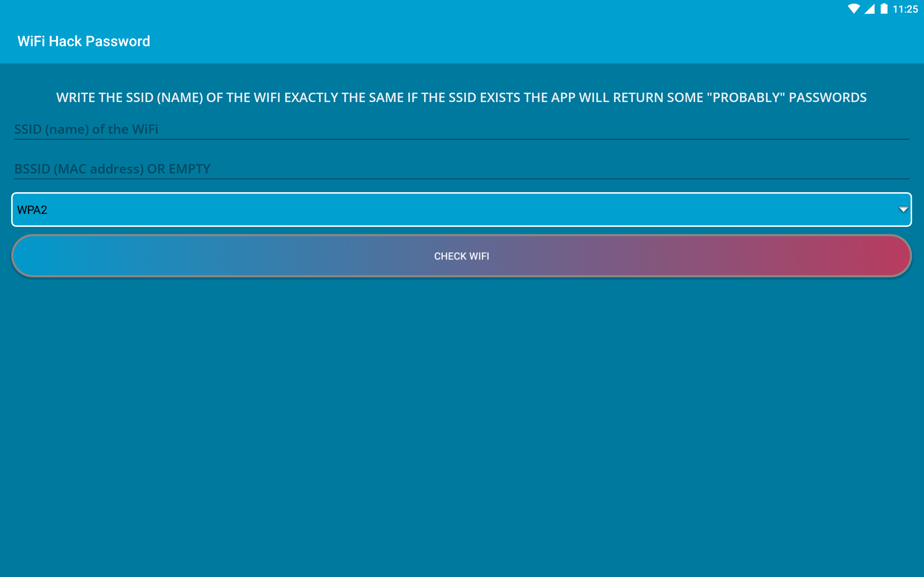Viewport: 924px width, 577px height.
Task: Focus the SSID (name) of the WiFi field
Action: [x=86, y=129]
